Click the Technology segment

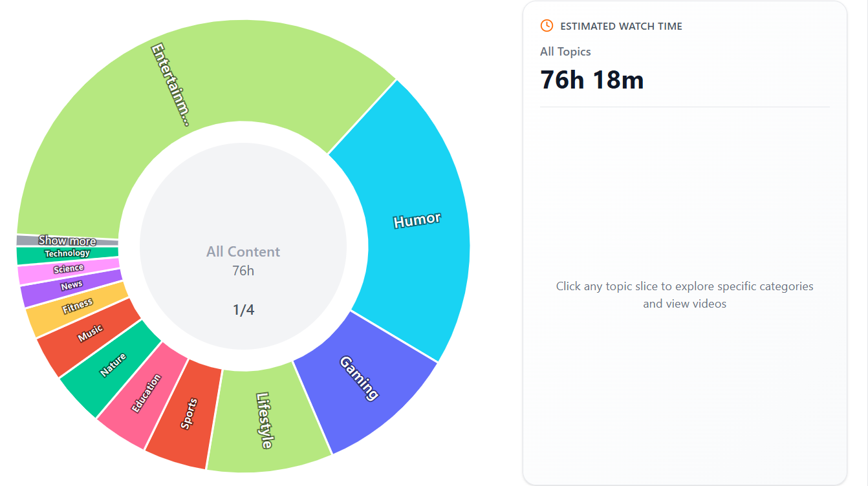pyautogui.click(x=67, y=253)
